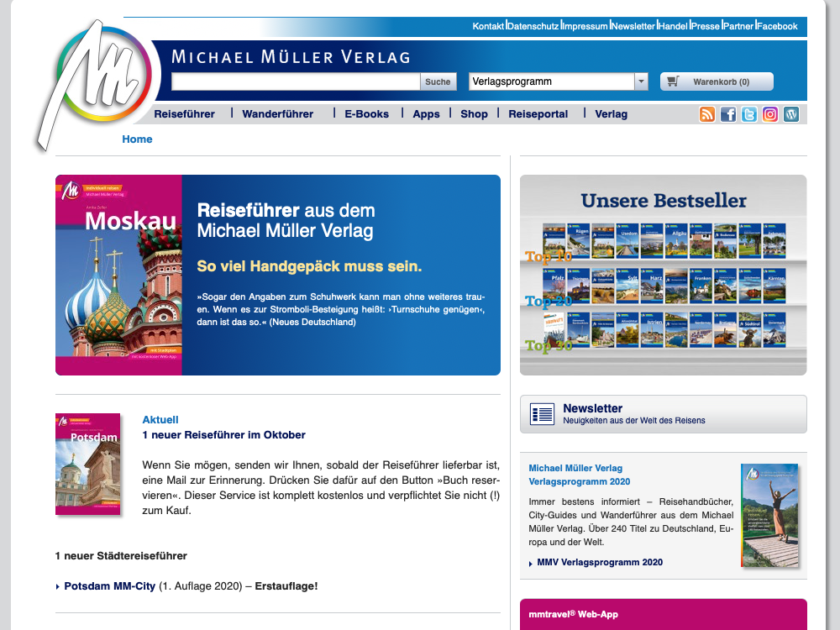Open the Harz book on bestseller shelf
The width and height of the screenshot is (840, 630).
(x=652, y=286)
